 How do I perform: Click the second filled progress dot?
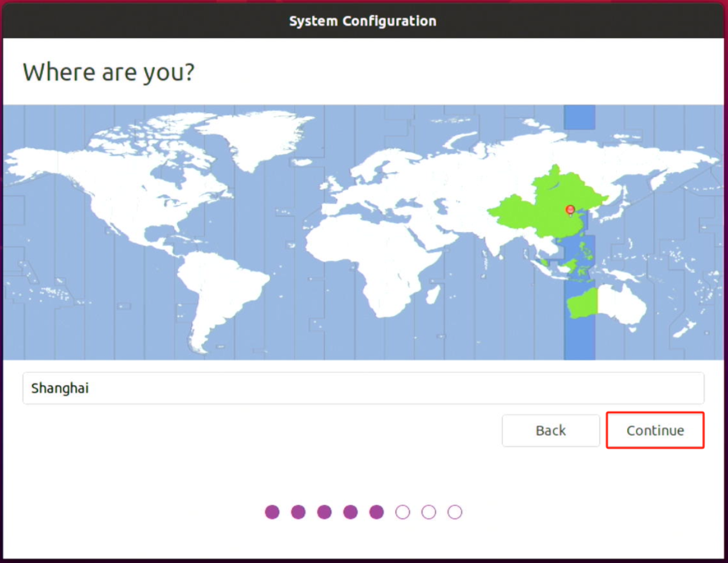pyautogui.click(x=298, y=512)
